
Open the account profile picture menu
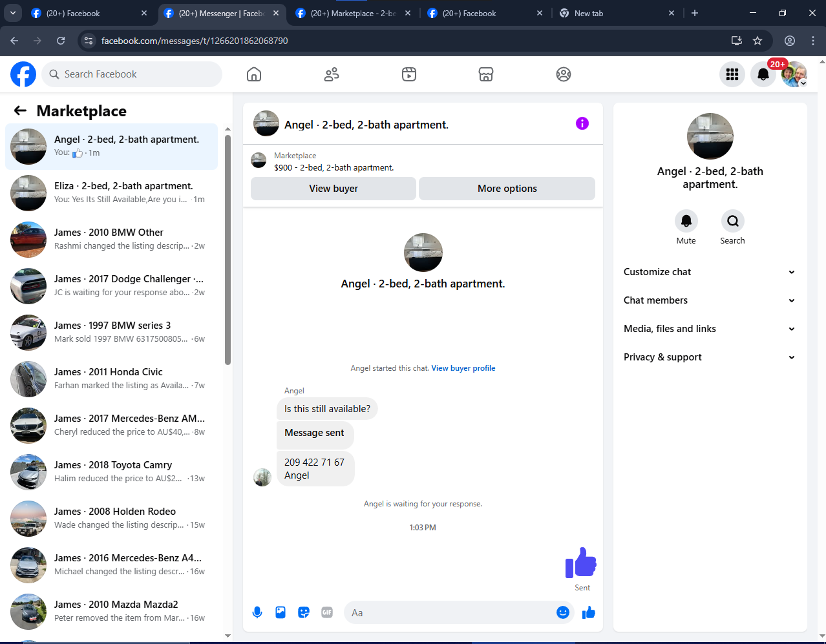coord(794,74)
